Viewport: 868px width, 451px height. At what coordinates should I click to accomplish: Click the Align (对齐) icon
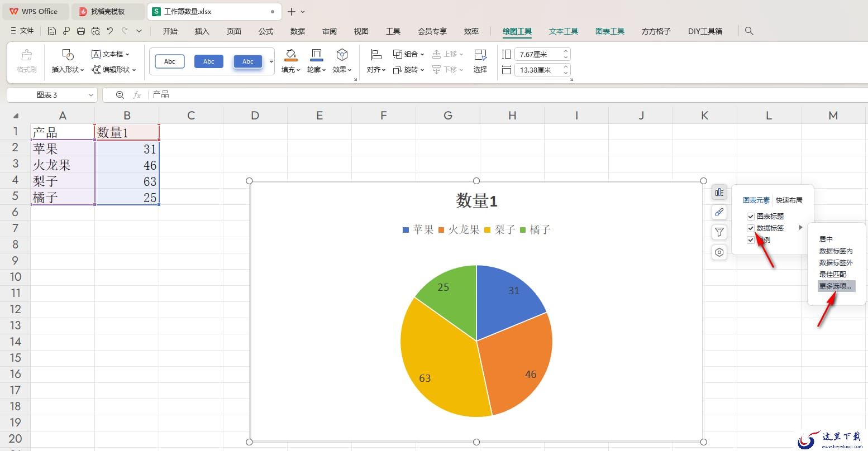[376, 55]
